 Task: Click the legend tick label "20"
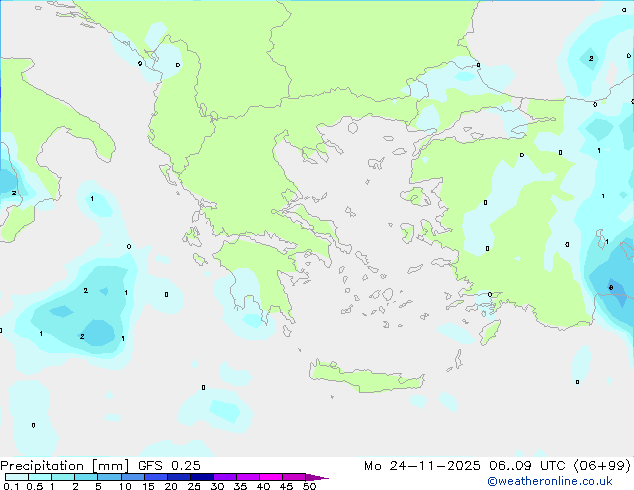tap(171, 486)
